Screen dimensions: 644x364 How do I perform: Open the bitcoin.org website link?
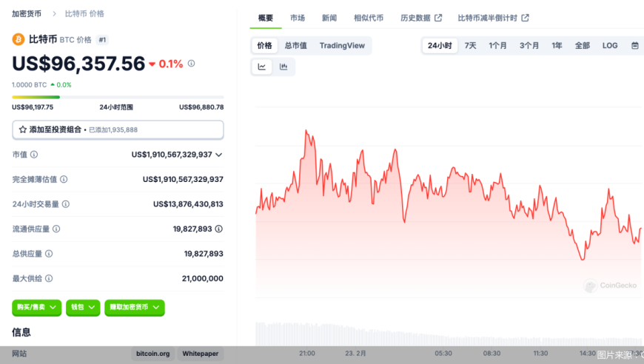(x=152, y=354)
